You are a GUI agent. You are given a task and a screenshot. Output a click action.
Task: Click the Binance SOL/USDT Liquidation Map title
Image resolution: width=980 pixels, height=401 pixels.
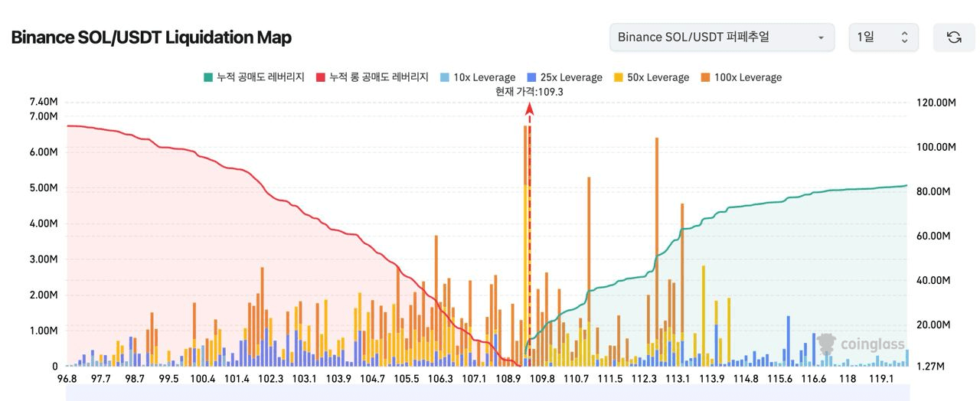tap(152, 37)
